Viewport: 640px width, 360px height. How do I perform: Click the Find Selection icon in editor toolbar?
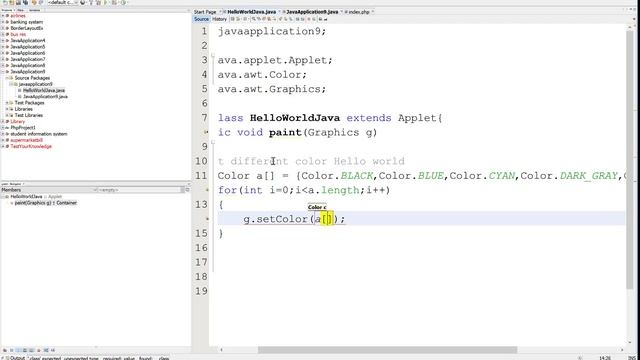(252, 19)
